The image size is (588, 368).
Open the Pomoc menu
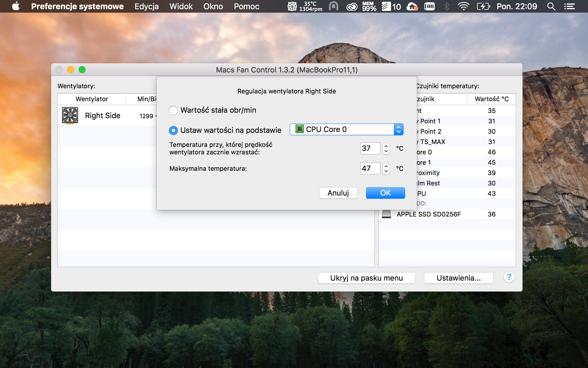(x=246, y=6)
